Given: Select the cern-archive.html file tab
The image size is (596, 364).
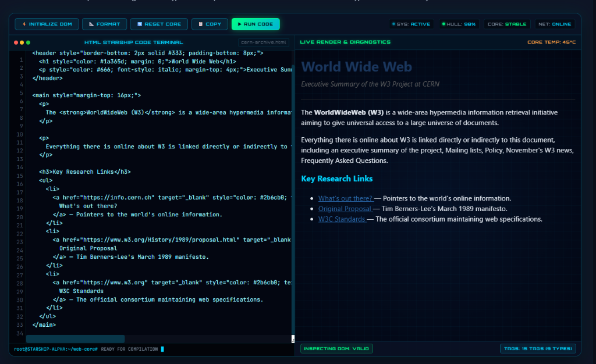Looking at the screenshot, I should [x=264, y=42].
